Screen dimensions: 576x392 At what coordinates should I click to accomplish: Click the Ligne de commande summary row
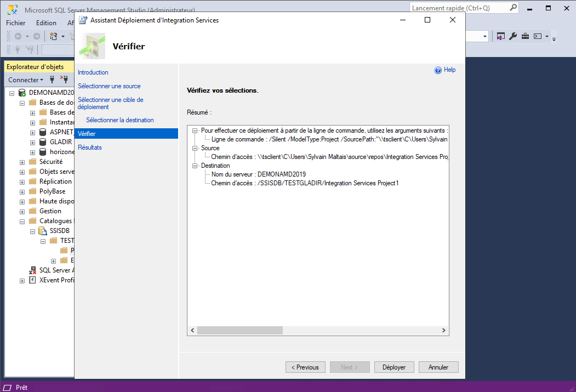(x=329, y=139)
